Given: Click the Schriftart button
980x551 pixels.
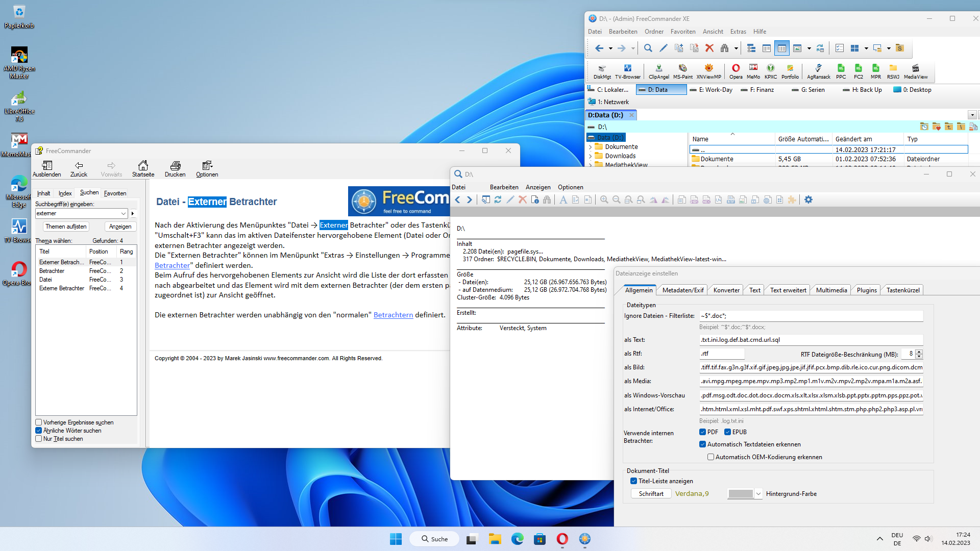Looking at the screenshot, I should click(651, 494).
